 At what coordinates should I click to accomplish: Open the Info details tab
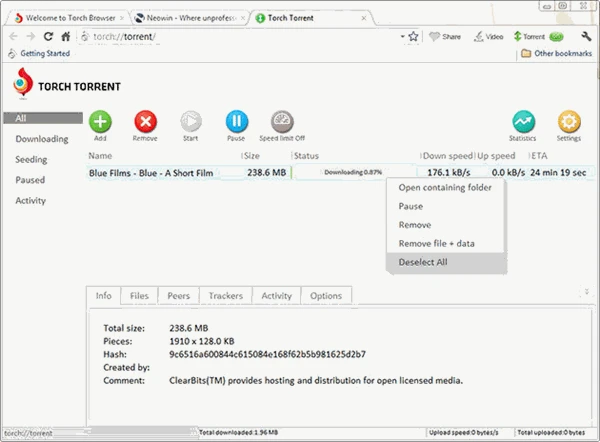[x=103, y=296]
